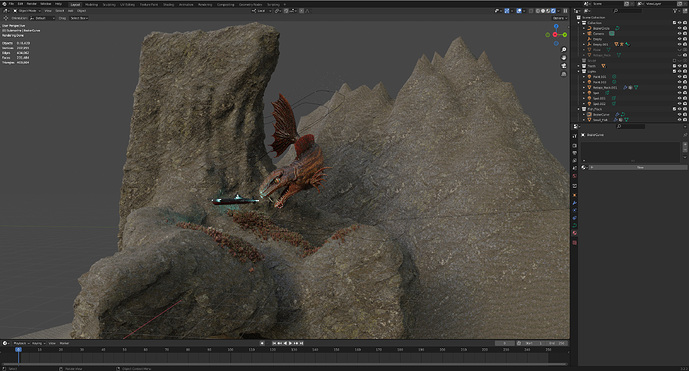Open the timeline Marker menu
Viewport: 689px width, 371px height.
pos(64,343)
